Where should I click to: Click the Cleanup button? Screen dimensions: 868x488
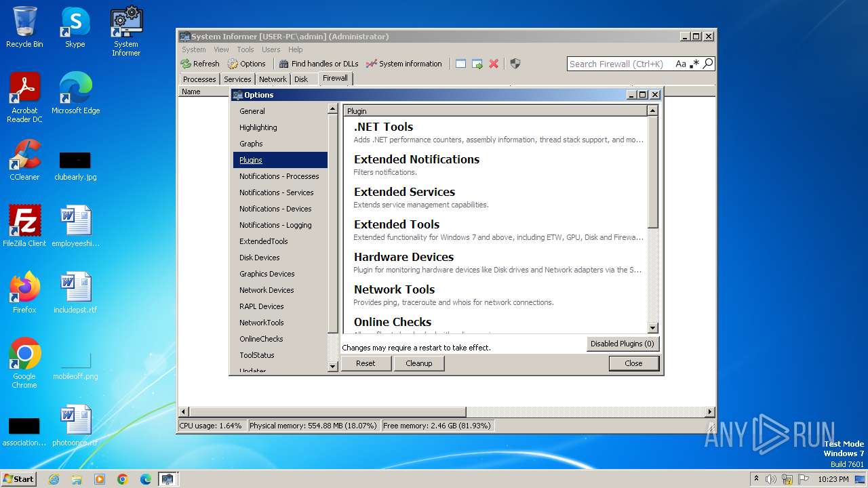(419, 363)
